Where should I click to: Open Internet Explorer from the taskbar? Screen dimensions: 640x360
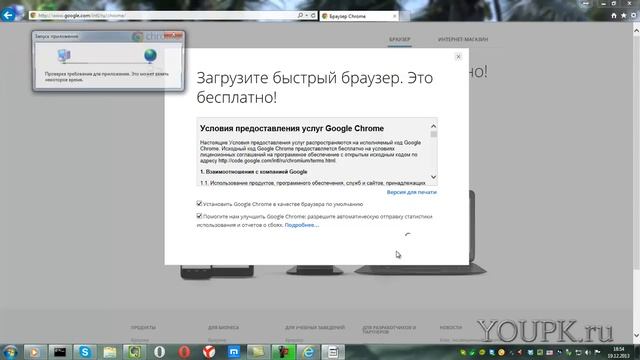309,352
